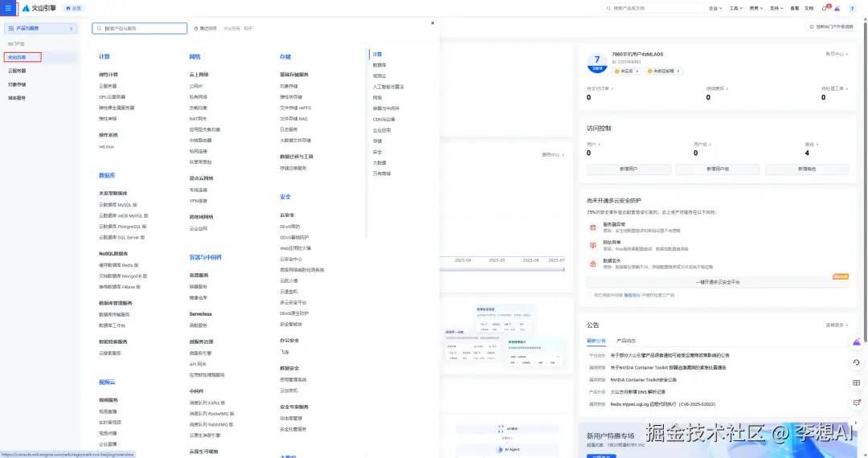The image size is (868, 458).
Task: Open the 备案 header link
Action: pos(794,8)
